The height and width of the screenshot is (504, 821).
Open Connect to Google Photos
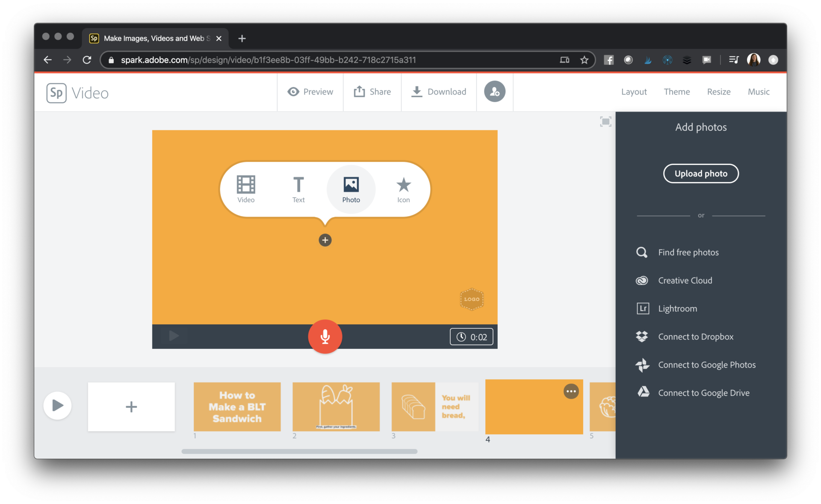[707, 365]
